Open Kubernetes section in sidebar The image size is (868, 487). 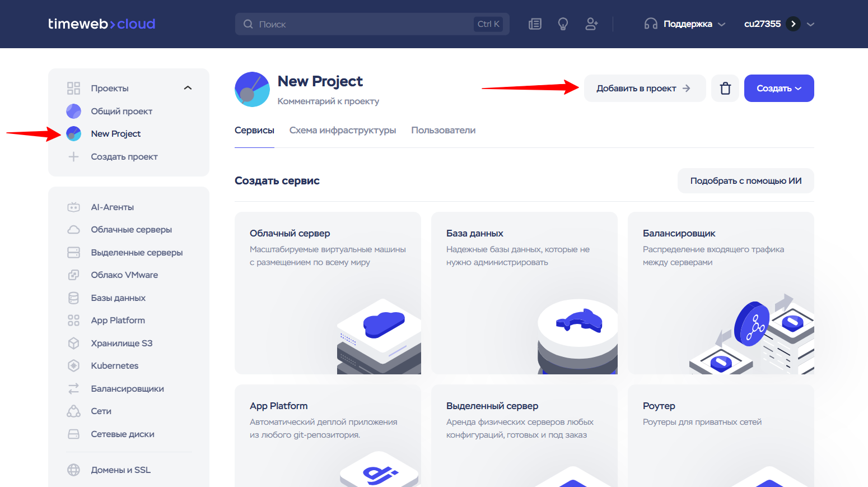(114, 366)
